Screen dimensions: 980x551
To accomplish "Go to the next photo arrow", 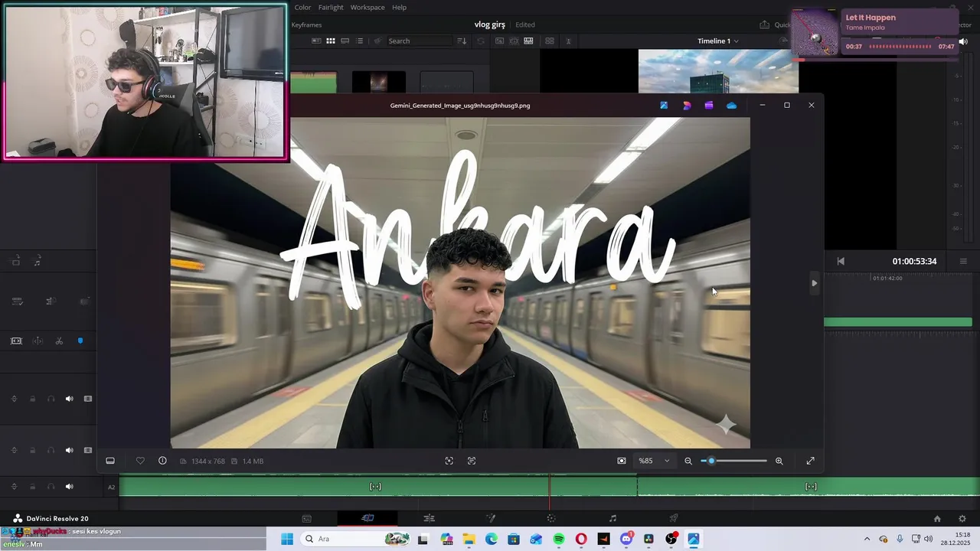I will 814,283.
